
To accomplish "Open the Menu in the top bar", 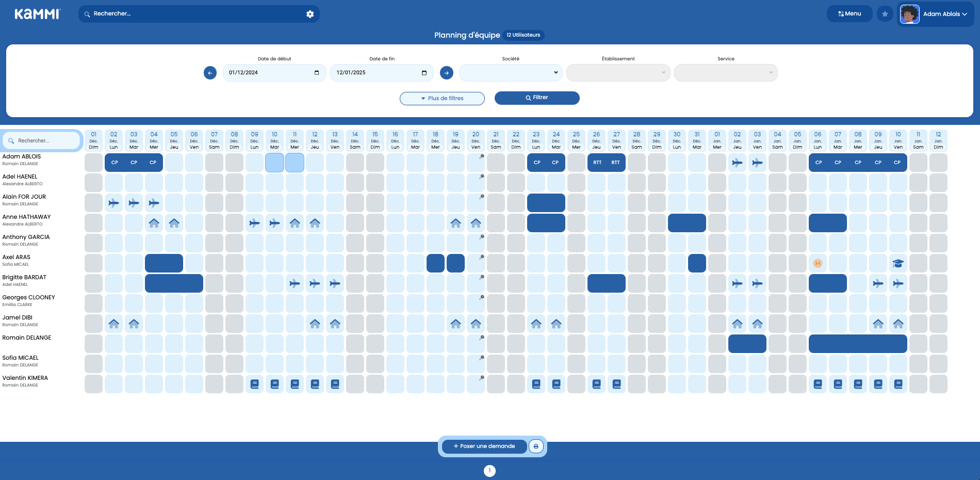I will click(849, 14).
